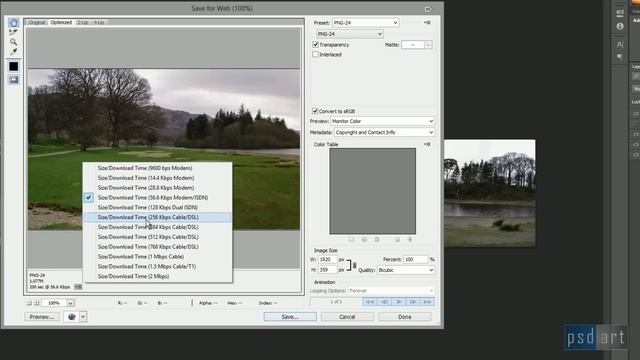Jump to last animation frame

coord(427,302)
